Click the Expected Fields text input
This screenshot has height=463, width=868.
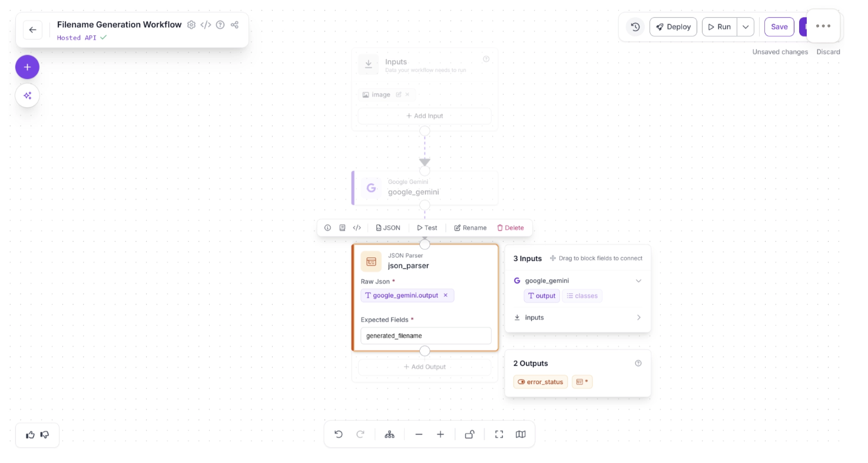[x=425, y=336]
